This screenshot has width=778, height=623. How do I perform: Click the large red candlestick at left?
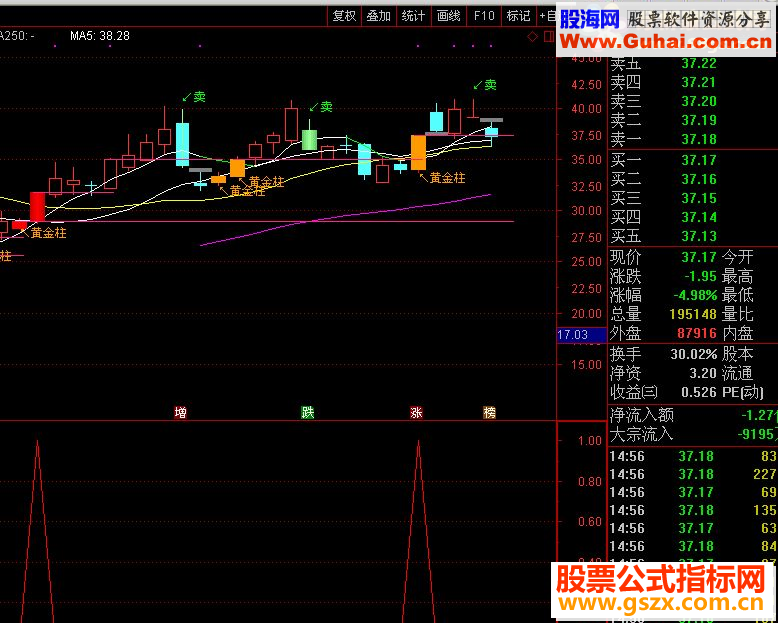click(38, 206)
